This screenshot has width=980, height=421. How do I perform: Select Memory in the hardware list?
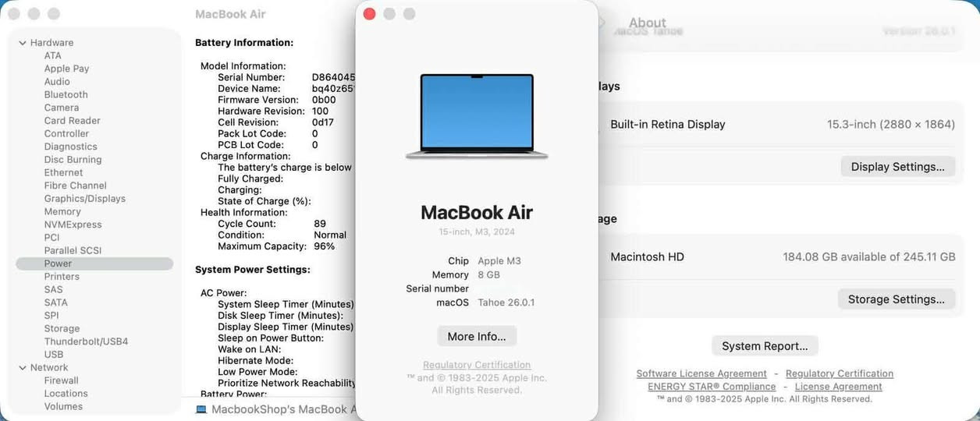[x=62, y=211]
